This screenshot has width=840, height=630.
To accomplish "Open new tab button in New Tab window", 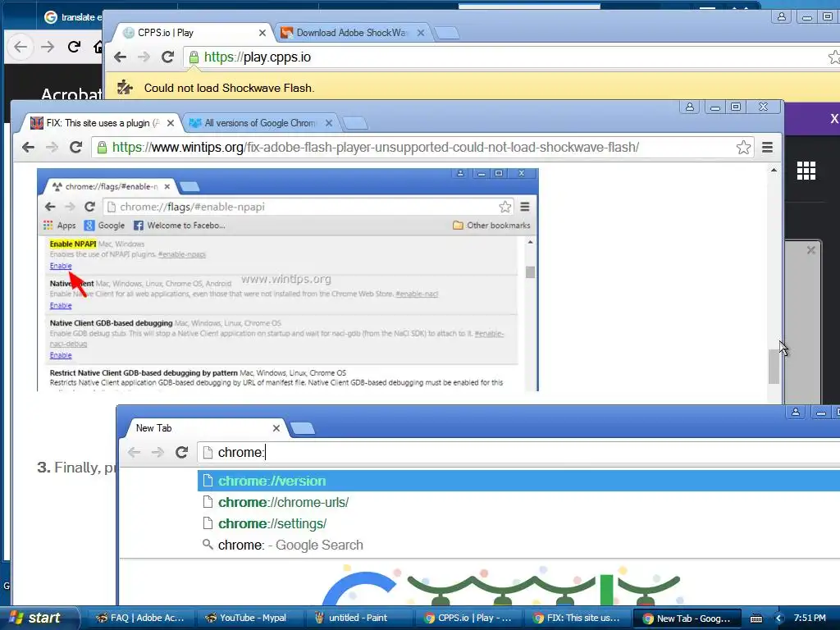I will click(x=302, y=428).
